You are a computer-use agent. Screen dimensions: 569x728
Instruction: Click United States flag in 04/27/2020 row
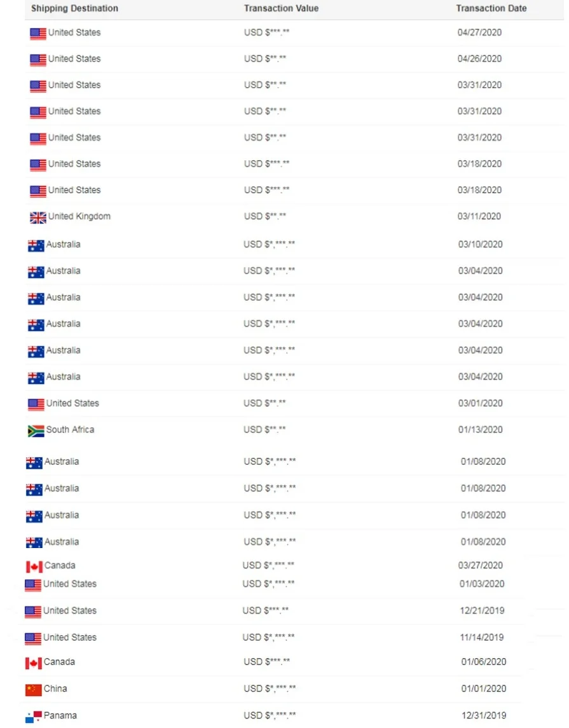click(x=38, y=34)
